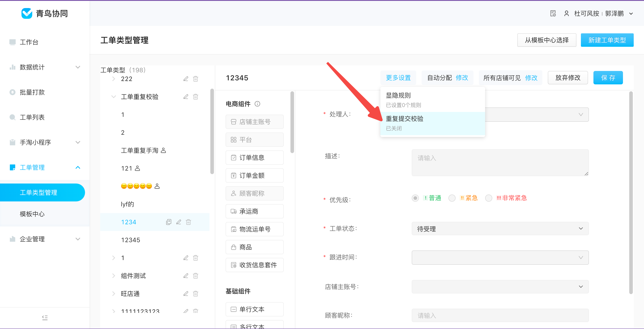Collapse the 工单重复校验 tree node

pyautogui.click(x=113, y=96)
